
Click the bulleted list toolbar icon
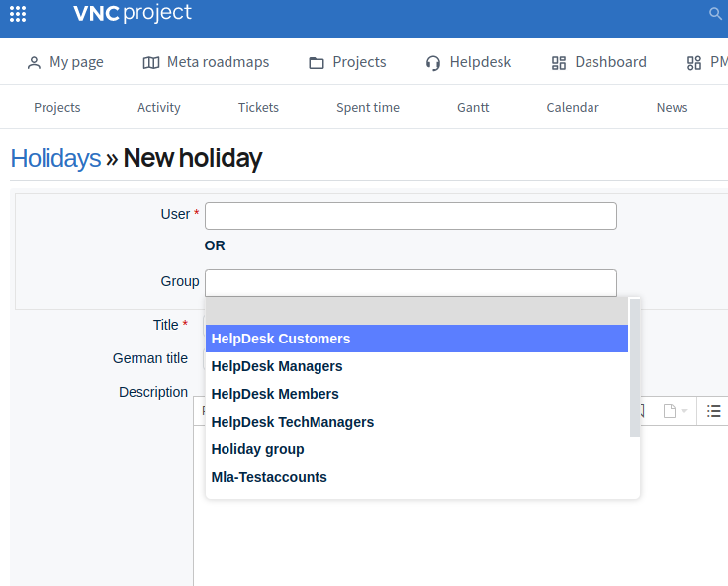(714, 411)
